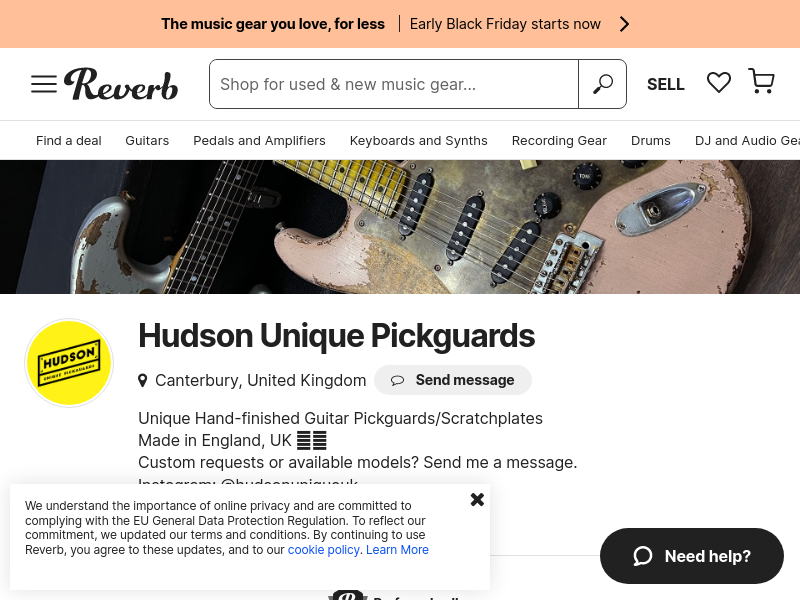This screenshot has width=800, height=600.
Task: Open the shopping cart
Action: [761, 81]
